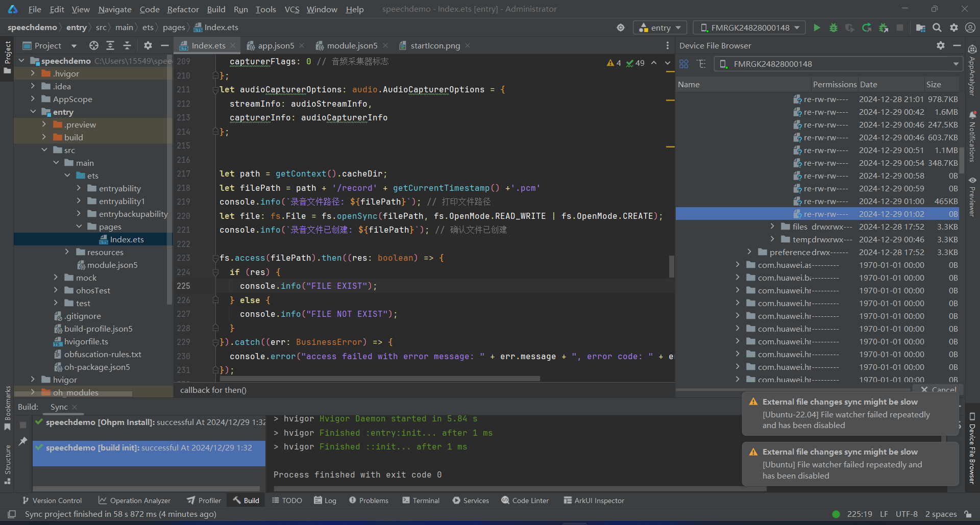Open device selector FMRGK24828000148 in toolbar
This screenshot has width=980, height=525.
[x=750, y=28]
